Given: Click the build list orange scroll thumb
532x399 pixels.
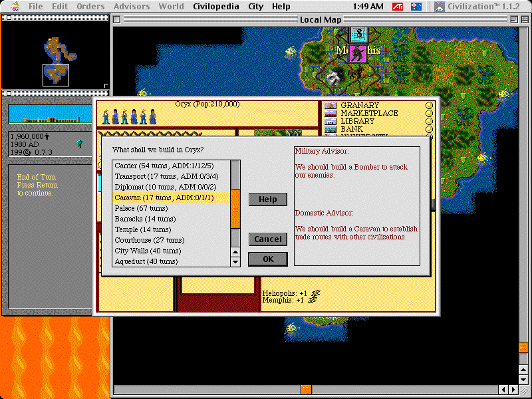Looking at the screenshot, I should [235, 209].
